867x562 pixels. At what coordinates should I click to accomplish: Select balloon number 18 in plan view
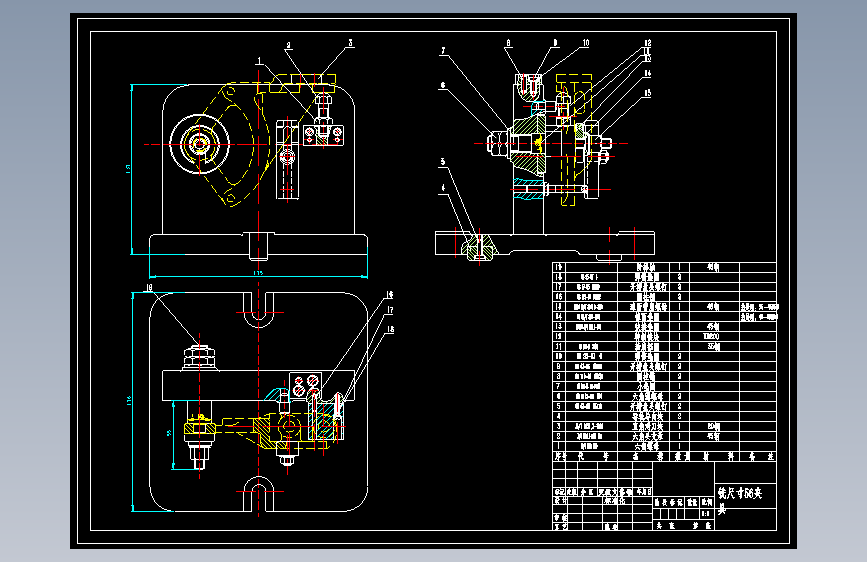click(x=390, y=329)
